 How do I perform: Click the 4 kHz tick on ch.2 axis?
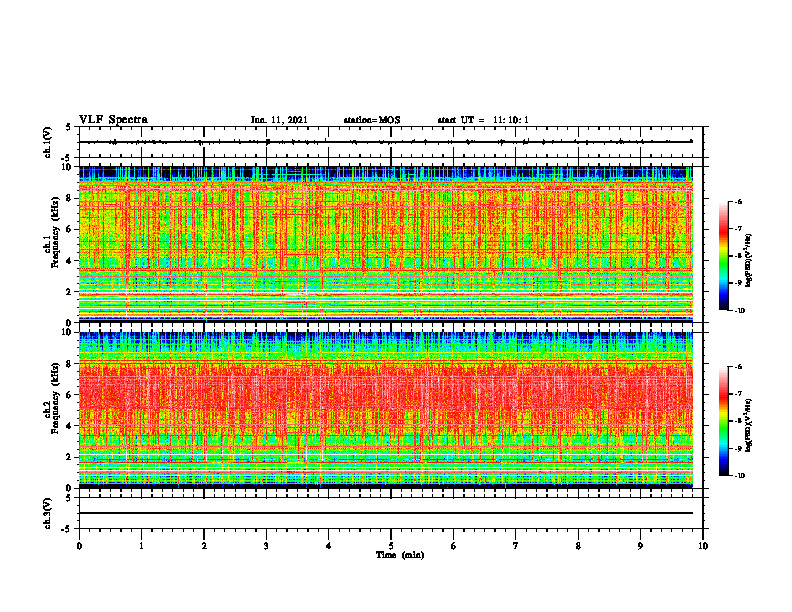(70, 426)
